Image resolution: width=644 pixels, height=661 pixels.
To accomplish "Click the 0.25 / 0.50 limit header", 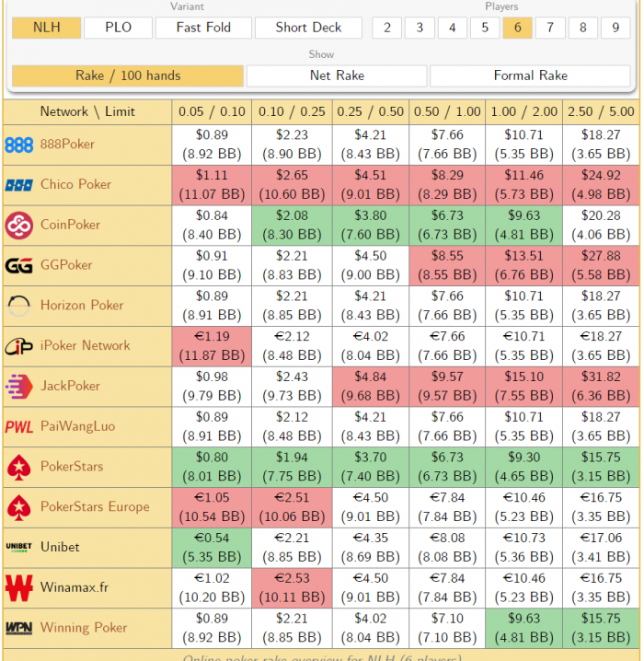I will click(x=370, y=112).
